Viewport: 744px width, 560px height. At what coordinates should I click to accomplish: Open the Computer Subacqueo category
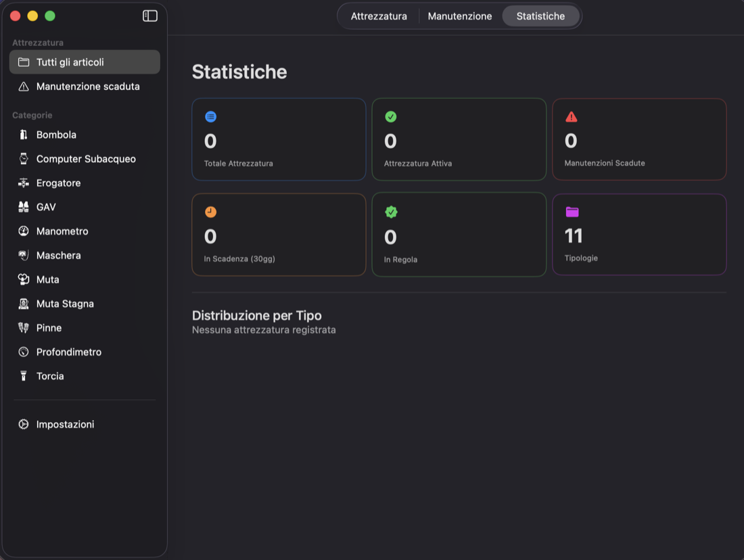(x=85, y=159)
